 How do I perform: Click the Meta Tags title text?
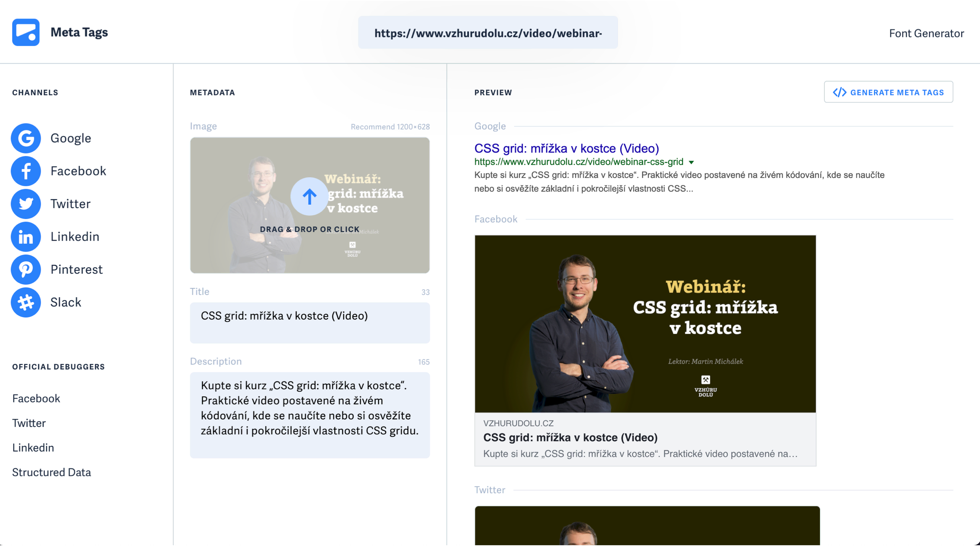click(79, 33)
